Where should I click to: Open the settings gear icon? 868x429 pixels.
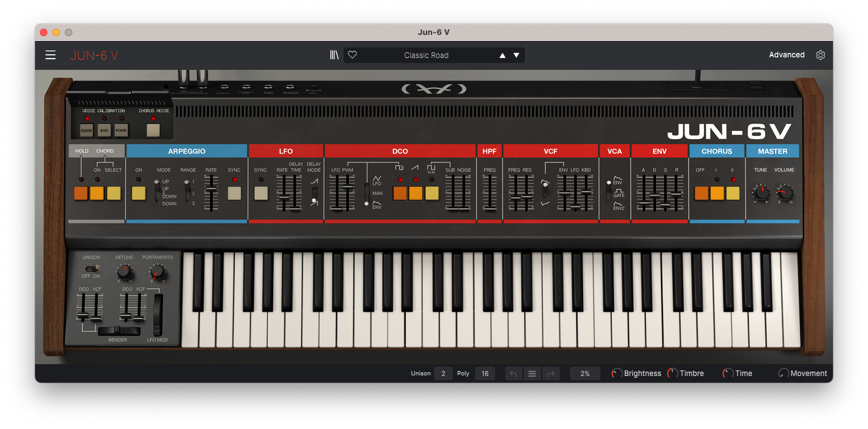pos(821,55)
